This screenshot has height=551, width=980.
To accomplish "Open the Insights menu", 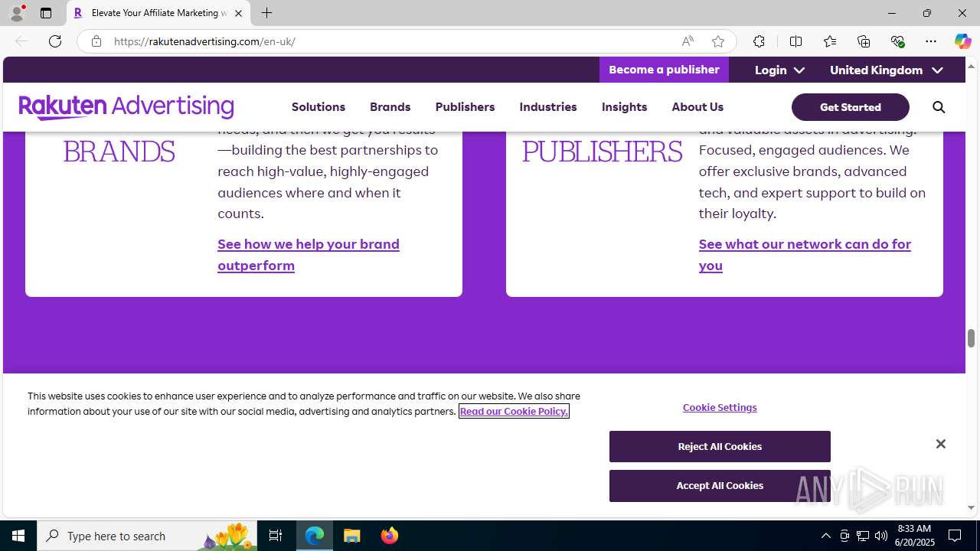I will pyautogui.click(x=624, y=107).
